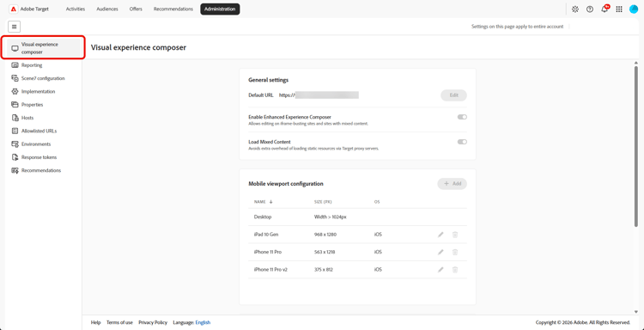Change Language via English link
This screenshot has height=330, width=644.
click(203, 322)
